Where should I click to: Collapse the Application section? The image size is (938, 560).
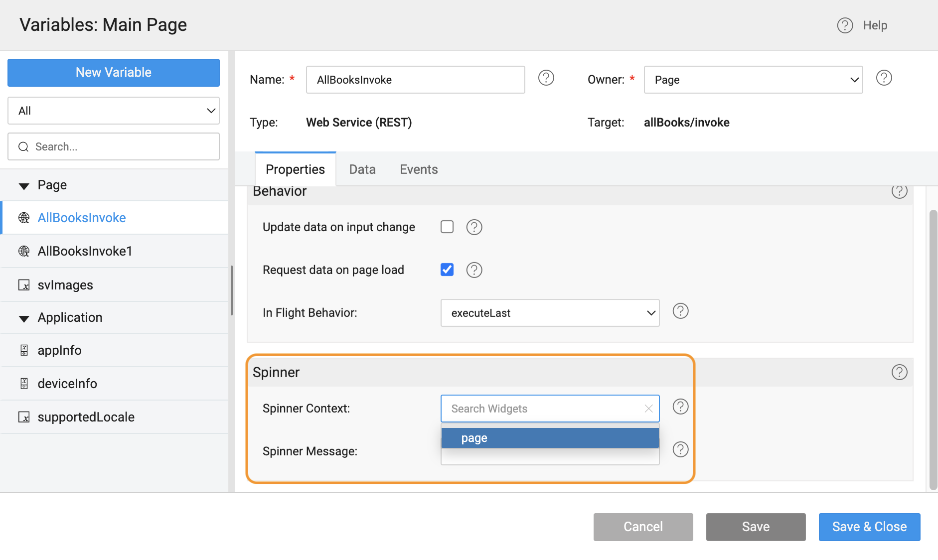23,318
